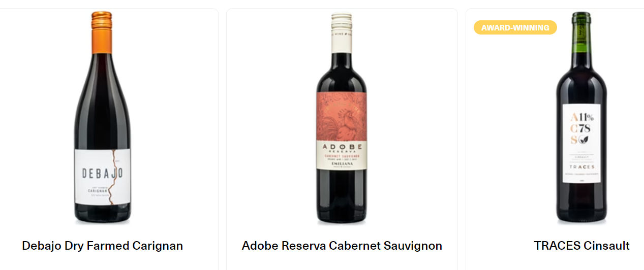Image resolution: width=644 pixels, height=270 pixels.
Task: Select the Debajo wine bottle image
Action: 102,118
